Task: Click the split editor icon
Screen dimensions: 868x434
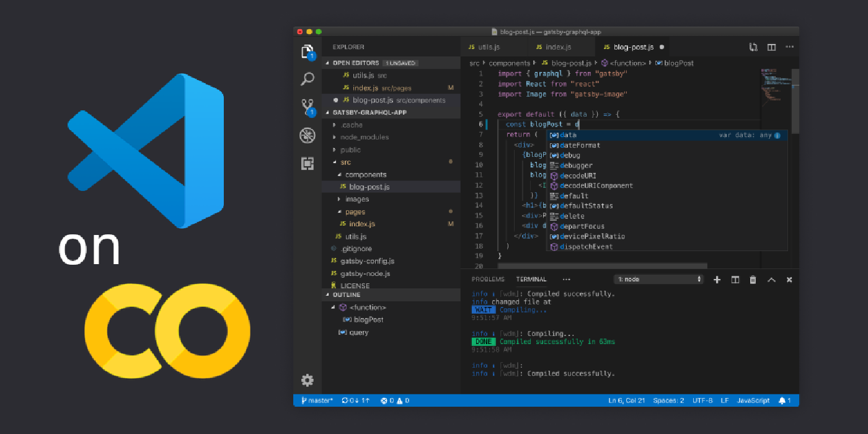Action: (x=771, y=47)
